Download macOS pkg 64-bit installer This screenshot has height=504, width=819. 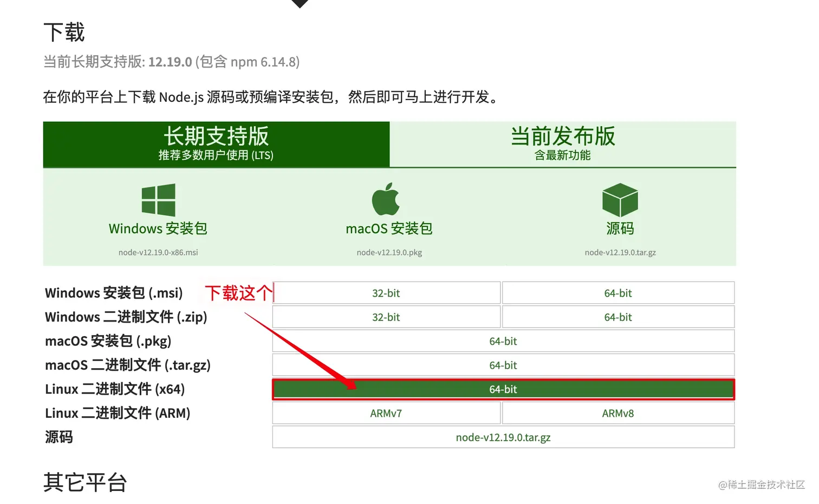(503, 341)
